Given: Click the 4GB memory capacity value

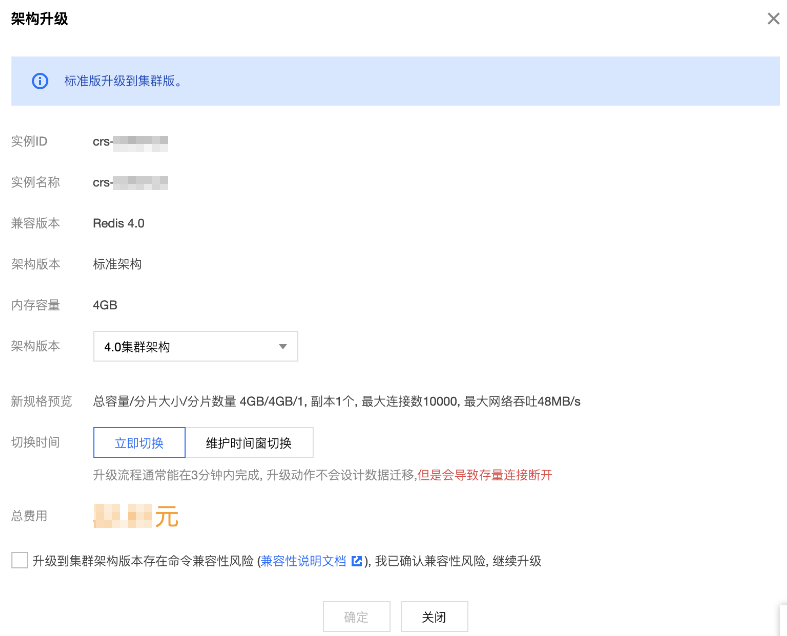Looking at the screenshot, I should tap(105, 305).
